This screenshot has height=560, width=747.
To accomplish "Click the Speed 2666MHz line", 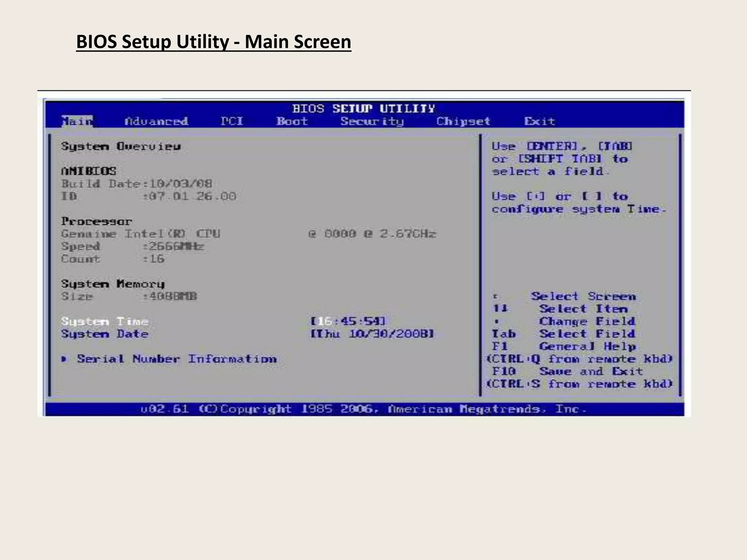I will coord(132,246).
